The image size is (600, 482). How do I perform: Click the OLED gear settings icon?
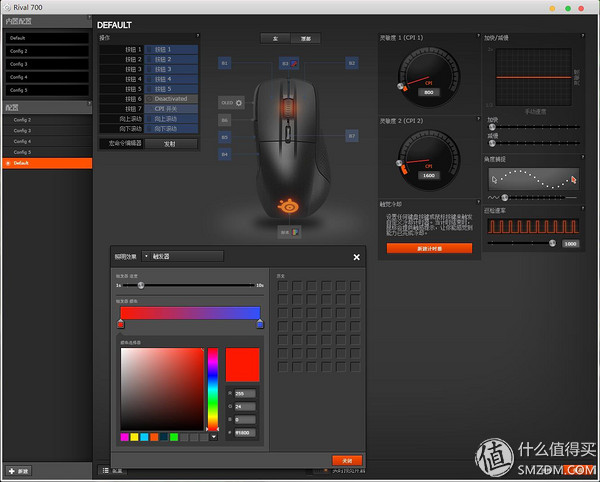point(239,102)
